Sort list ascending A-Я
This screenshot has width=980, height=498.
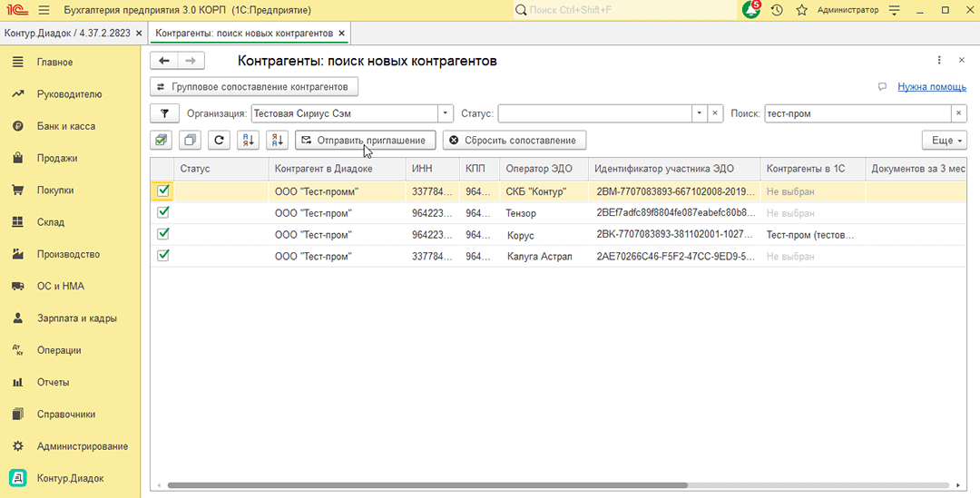point(248,140)
